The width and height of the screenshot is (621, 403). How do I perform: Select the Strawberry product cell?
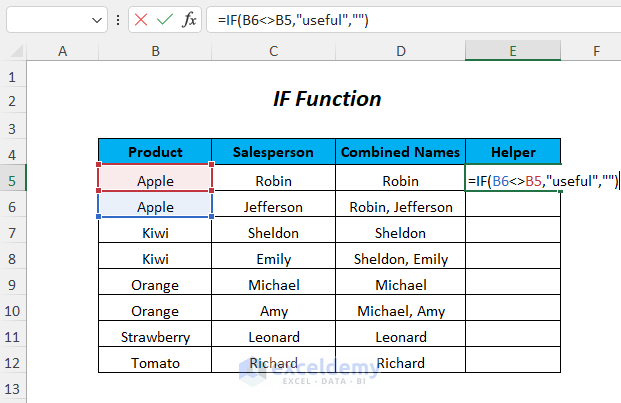155,337
